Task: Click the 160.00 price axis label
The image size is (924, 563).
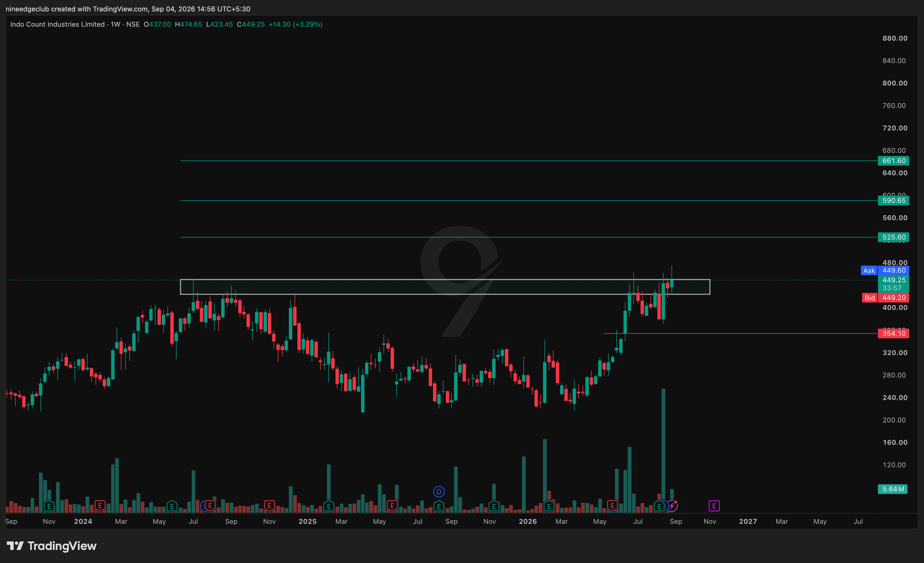Action: 895,442
